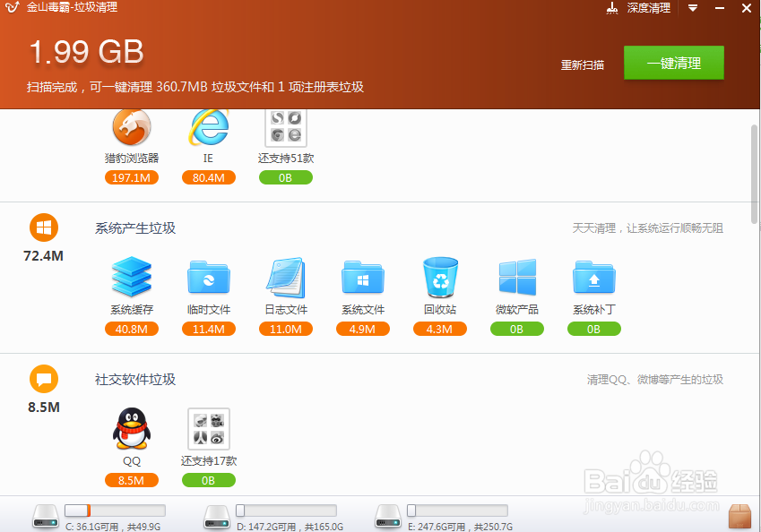
Task: Minimize the 金山毒霸 window
Action: coord(720,8)
